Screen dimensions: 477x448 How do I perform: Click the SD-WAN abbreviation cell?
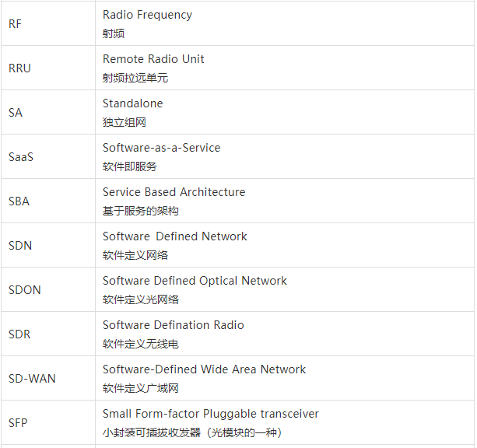click(32, 379)
